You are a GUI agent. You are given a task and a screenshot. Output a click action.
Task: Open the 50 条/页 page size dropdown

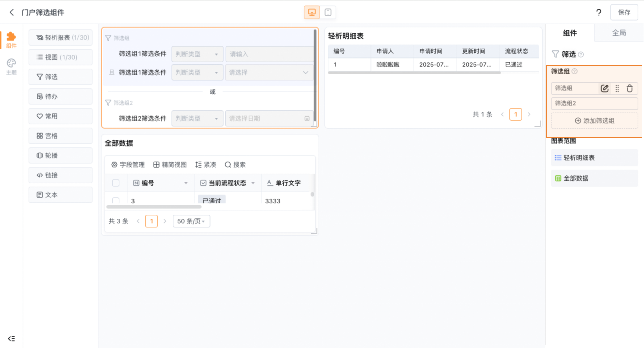point(192,221)
